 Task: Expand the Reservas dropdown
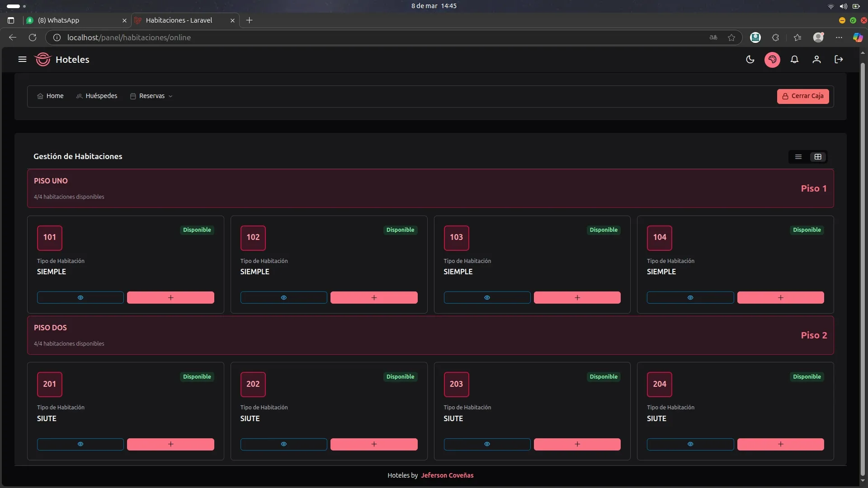click(x=151, y=96)
